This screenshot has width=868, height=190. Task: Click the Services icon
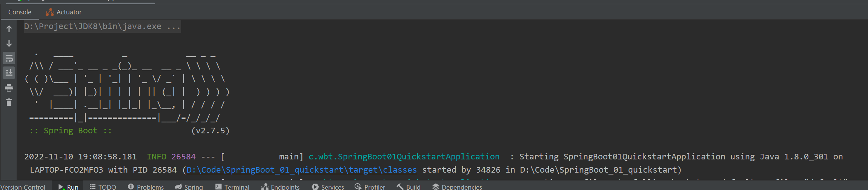[315, 187]
